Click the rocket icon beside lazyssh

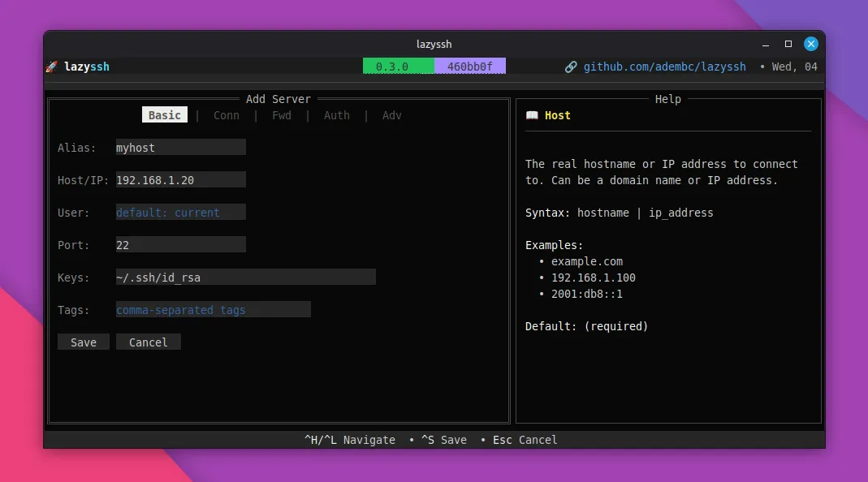(51, 67)
